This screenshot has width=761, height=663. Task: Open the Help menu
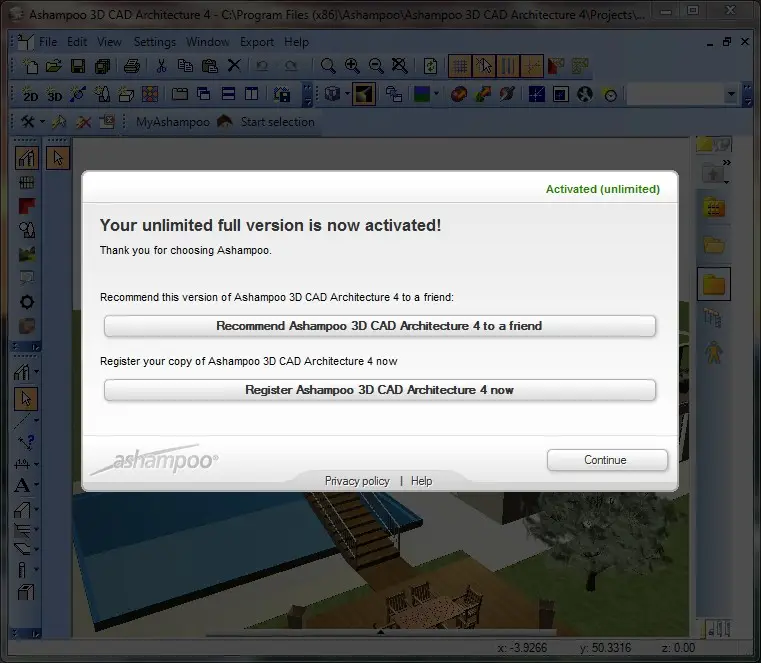click(296, 42)
